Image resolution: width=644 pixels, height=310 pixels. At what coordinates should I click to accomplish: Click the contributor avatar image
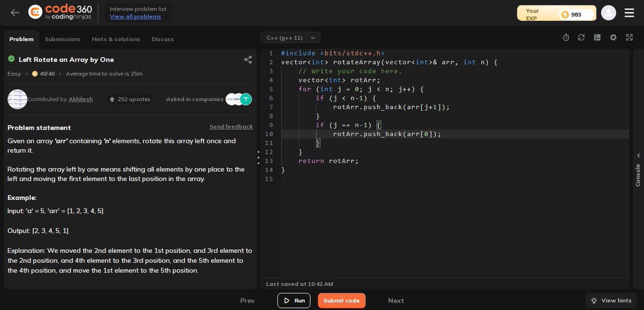coord(17,99)
